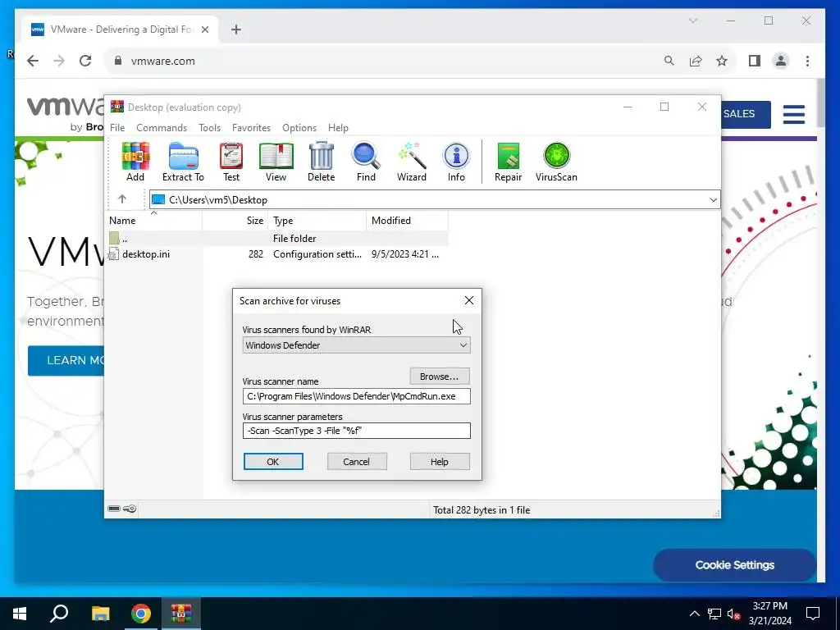840x630 pixels.
Task: Select the desktop.ini file row
Action: click(x=277, y=254)
